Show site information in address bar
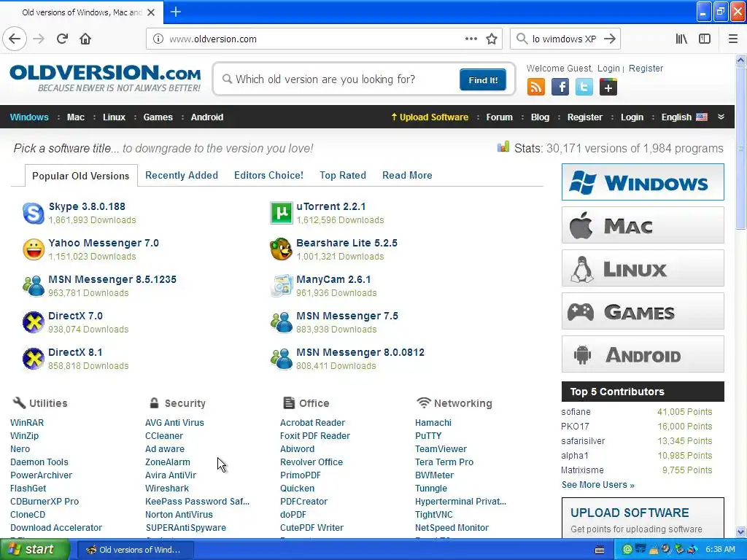 pos(158,39)
